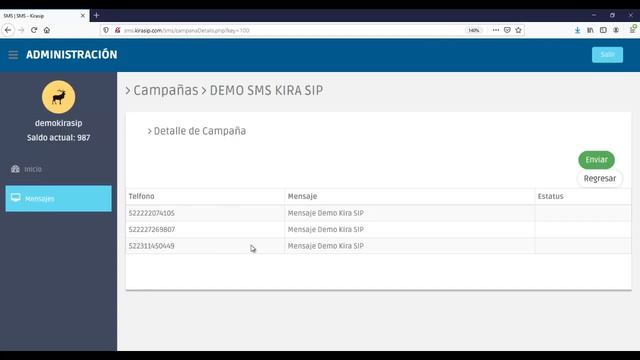The width and height of the screenshot is (640, 360).
Task: Open the Mensajes sidebar item
Action: click(x=58, y=198)
